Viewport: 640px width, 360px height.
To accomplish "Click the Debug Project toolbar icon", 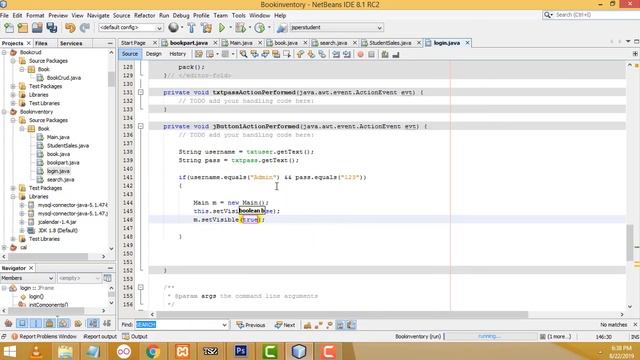I will coord(240,27).
